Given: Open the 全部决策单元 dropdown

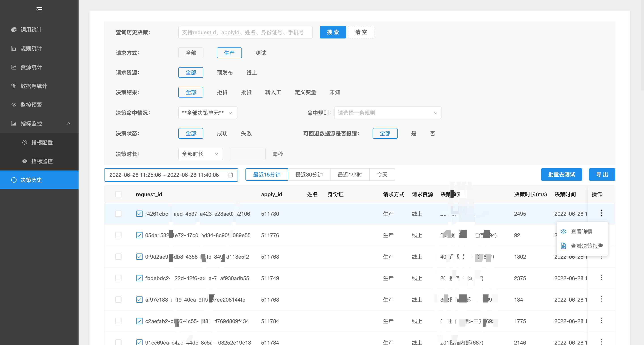Looking at the screenshot, I should (x=207, y=113).
